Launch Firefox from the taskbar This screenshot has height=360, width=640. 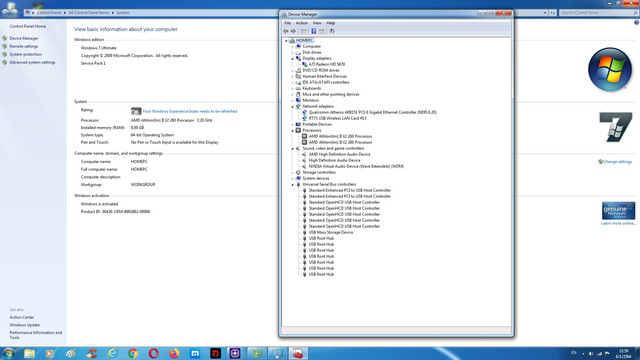174,353
